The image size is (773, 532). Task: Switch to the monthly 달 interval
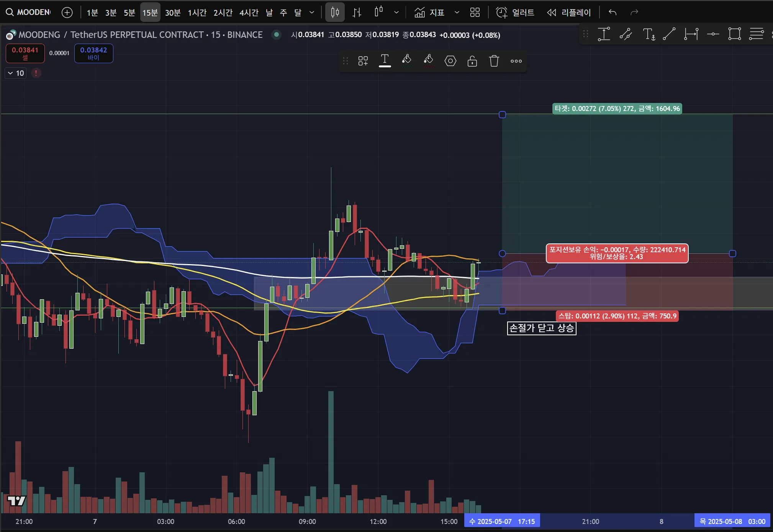pos(298,13)
